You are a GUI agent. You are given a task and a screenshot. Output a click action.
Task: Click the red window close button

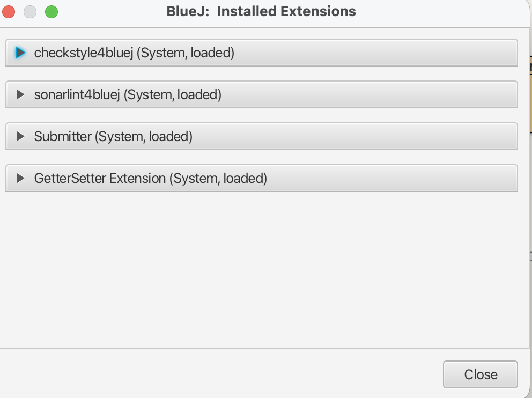(x=9, y=11)
